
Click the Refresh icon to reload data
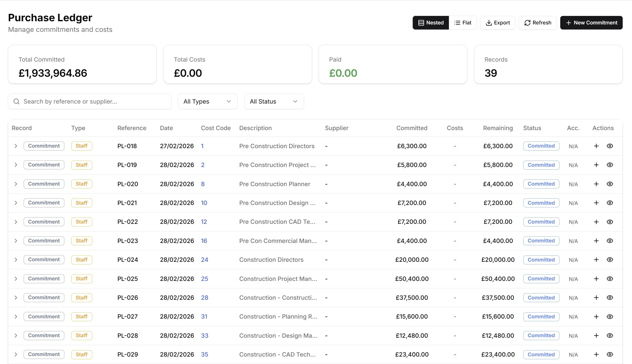click(x=537, y=23)
